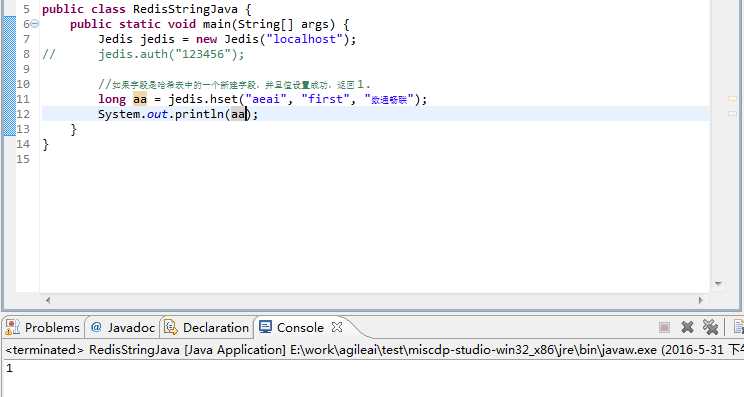This screenshot has width=744, height=397.
Task: Click the println method call on line 12
Action: [x=199, y=114]
